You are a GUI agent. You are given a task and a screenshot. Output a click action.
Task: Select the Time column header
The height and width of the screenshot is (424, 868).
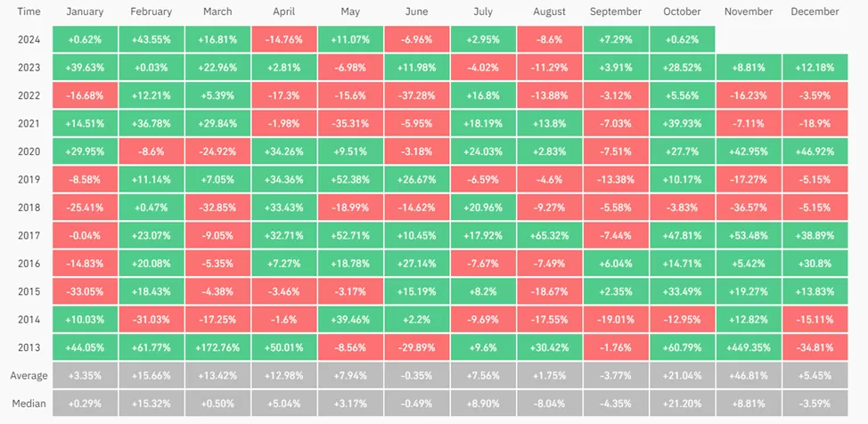tap(27, 12)
